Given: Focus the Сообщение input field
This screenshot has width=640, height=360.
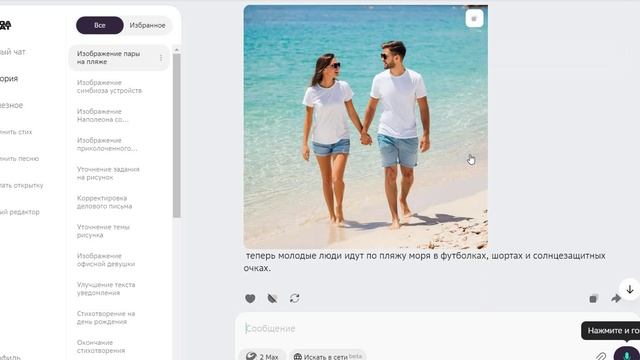Looking at the screenshot, I should [x=408, y=329].
